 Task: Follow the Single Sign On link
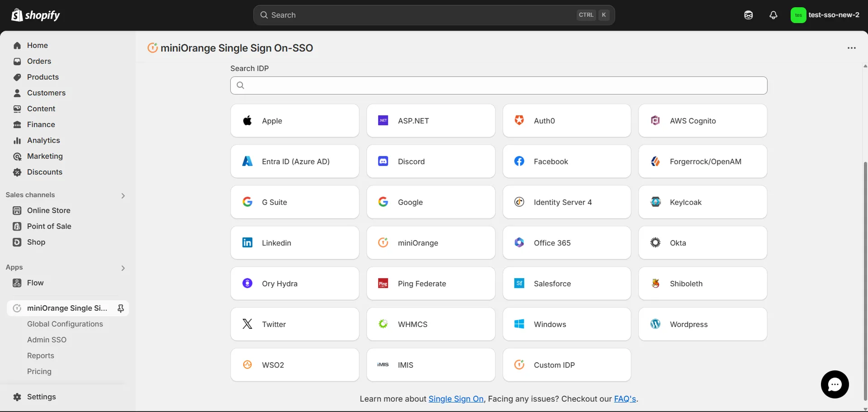pyautogui.click(x=455, y=399)
